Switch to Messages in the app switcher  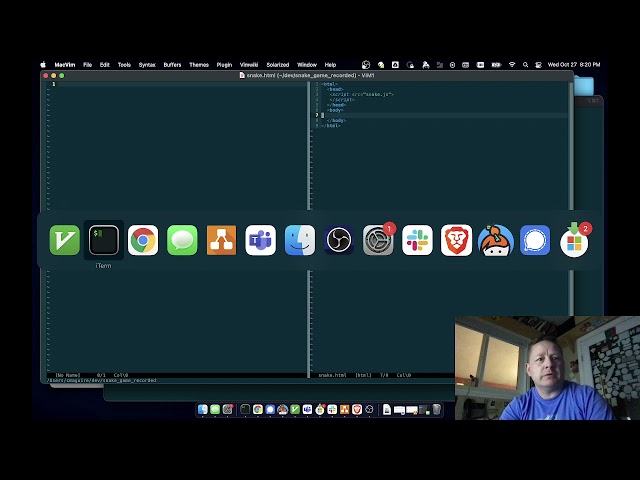(x=182, y=240)
